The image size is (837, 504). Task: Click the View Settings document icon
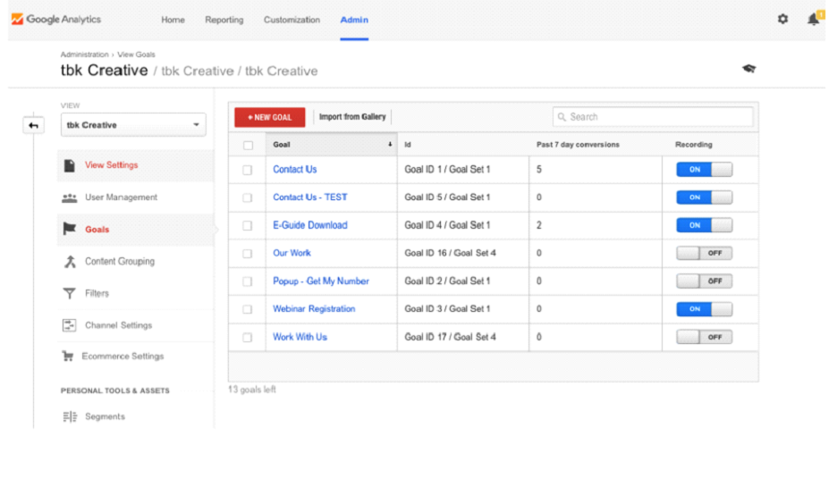point(70,165)
